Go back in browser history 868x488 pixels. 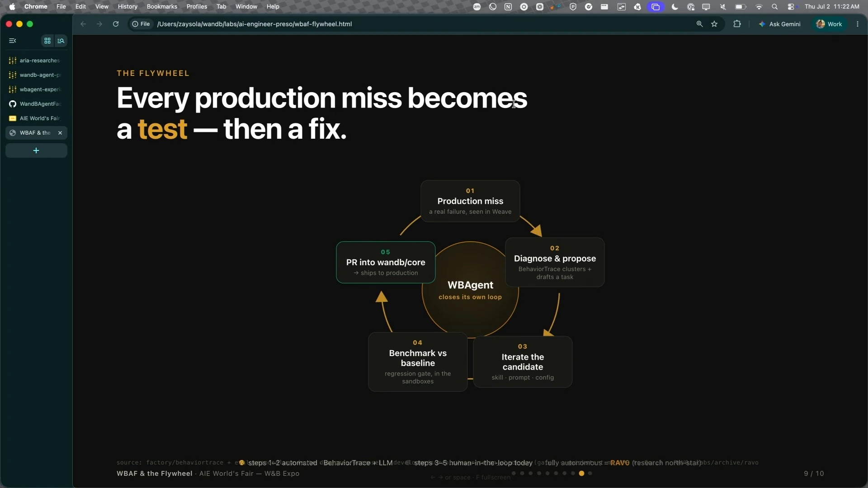click(x=83, y=24)
